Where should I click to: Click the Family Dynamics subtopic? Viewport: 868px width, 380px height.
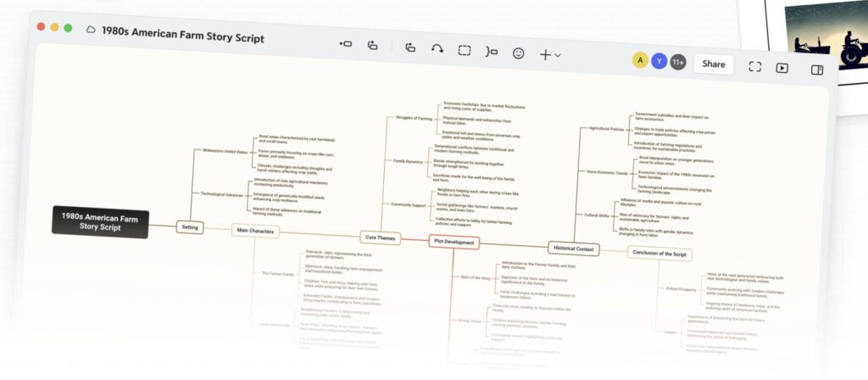(x=408, y=161)
